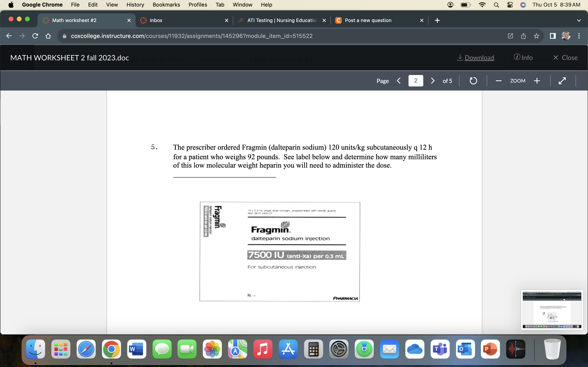Open Chrome three-dot menu
This screenshot has width=588, height=367.
point(579,36)
